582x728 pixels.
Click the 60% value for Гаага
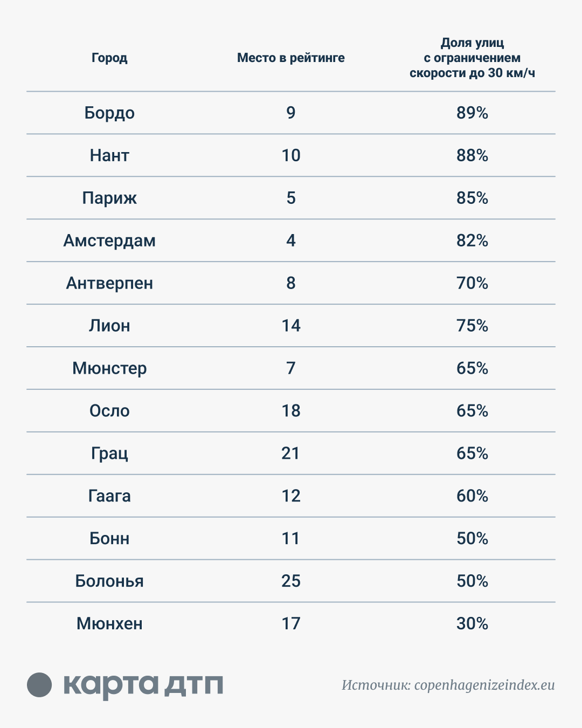coord(472,496)
